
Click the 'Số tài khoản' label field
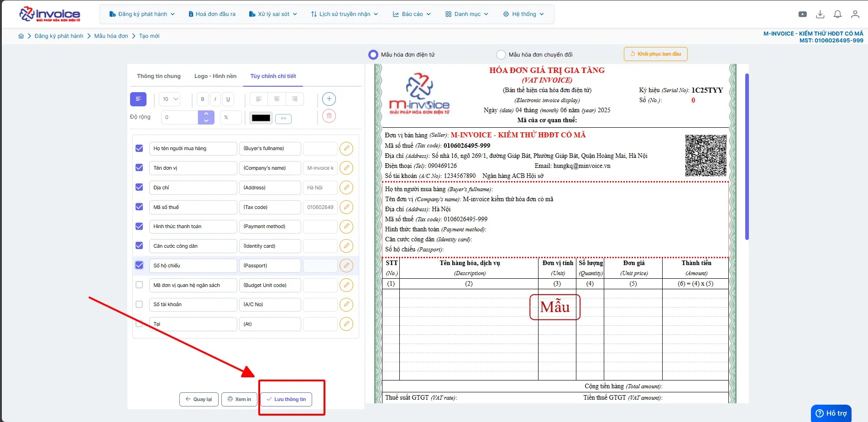point(193,304)
